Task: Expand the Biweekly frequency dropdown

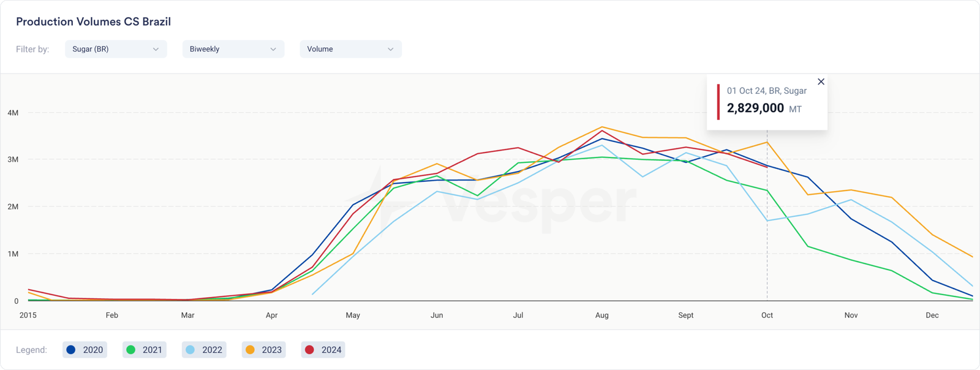Action: click(233, 49)
